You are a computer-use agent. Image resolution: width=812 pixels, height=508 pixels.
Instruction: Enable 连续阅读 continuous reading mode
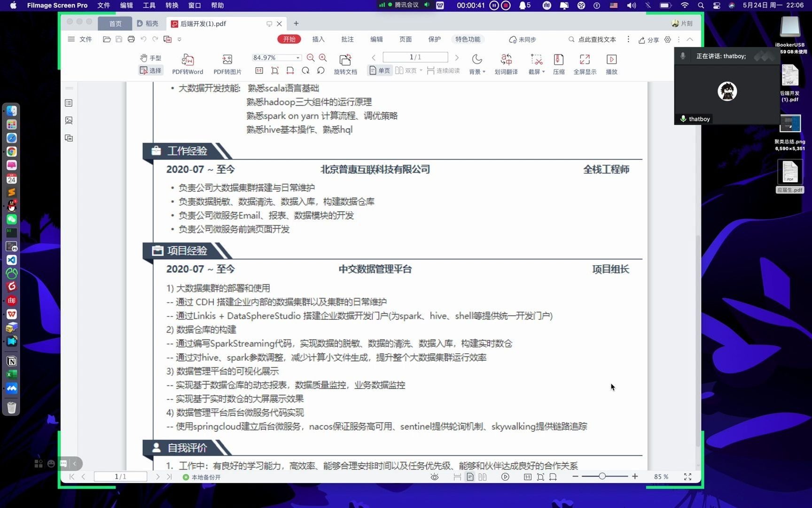tap(443, 70)
